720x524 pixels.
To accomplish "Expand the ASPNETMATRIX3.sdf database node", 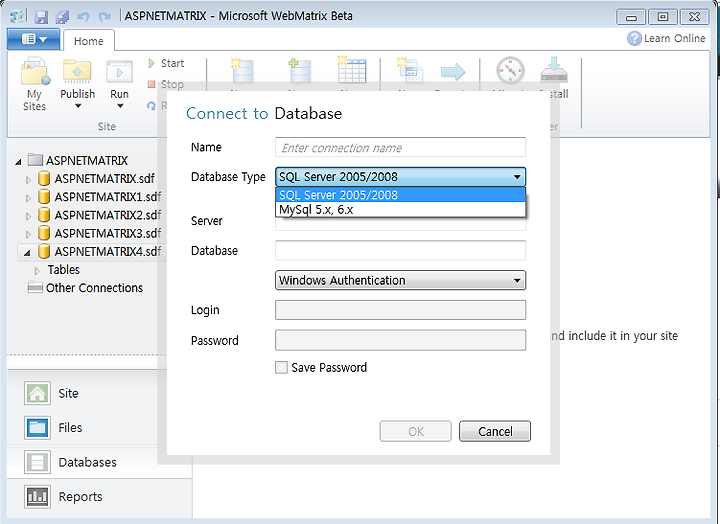I will pos(28,235).
